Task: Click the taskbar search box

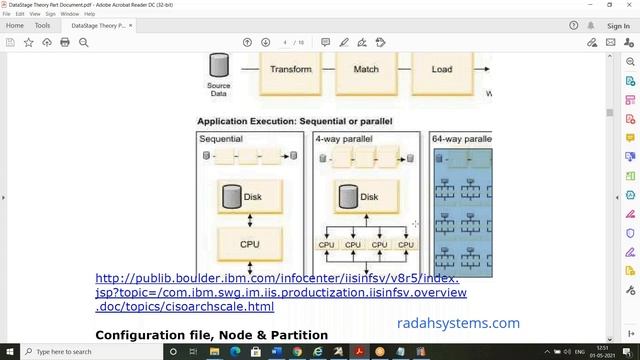Action: pos(91,351)
